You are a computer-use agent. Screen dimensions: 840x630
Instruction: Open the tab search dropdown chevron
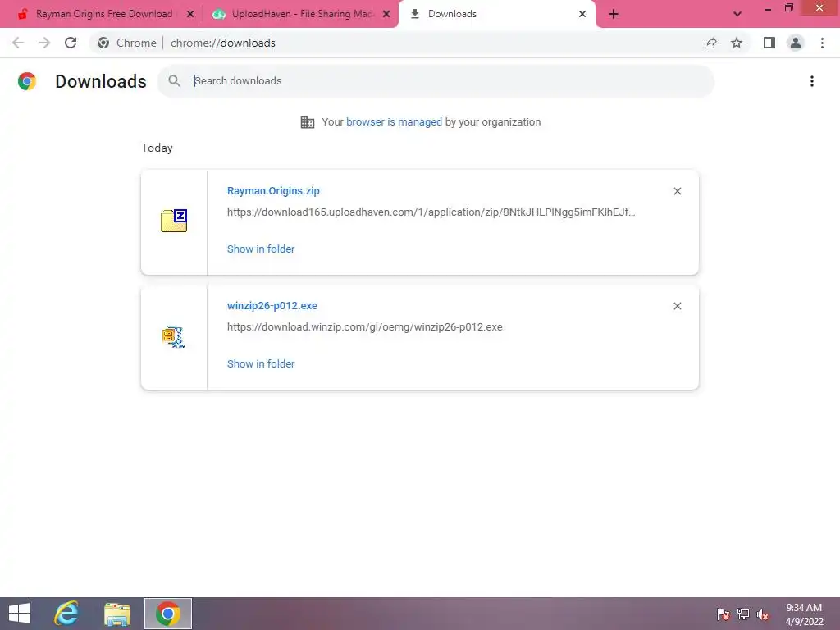(737, 14)
